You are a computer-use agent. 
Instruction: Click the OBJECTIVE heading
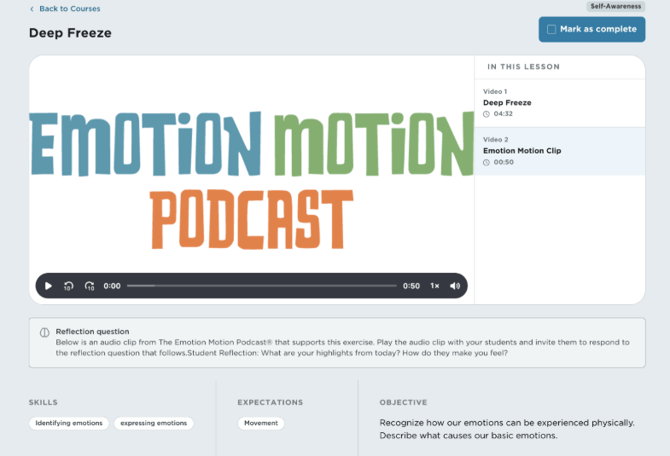[x=403, y=402]
